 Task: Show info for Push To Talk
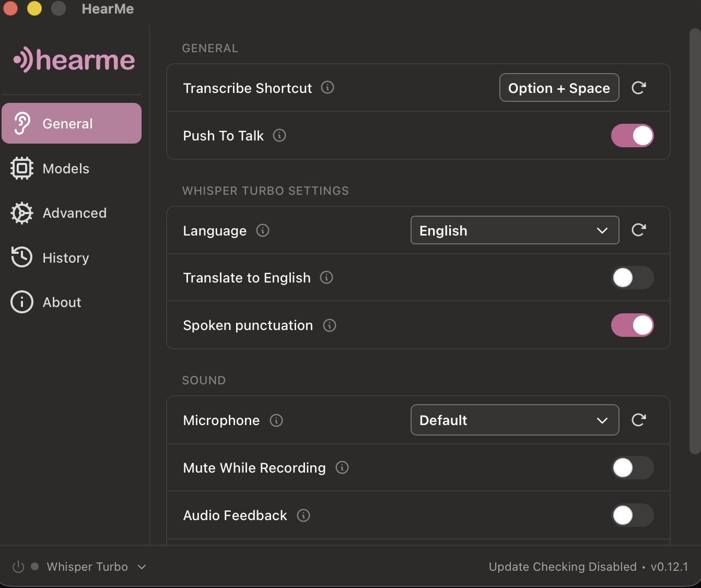[279, 135]
